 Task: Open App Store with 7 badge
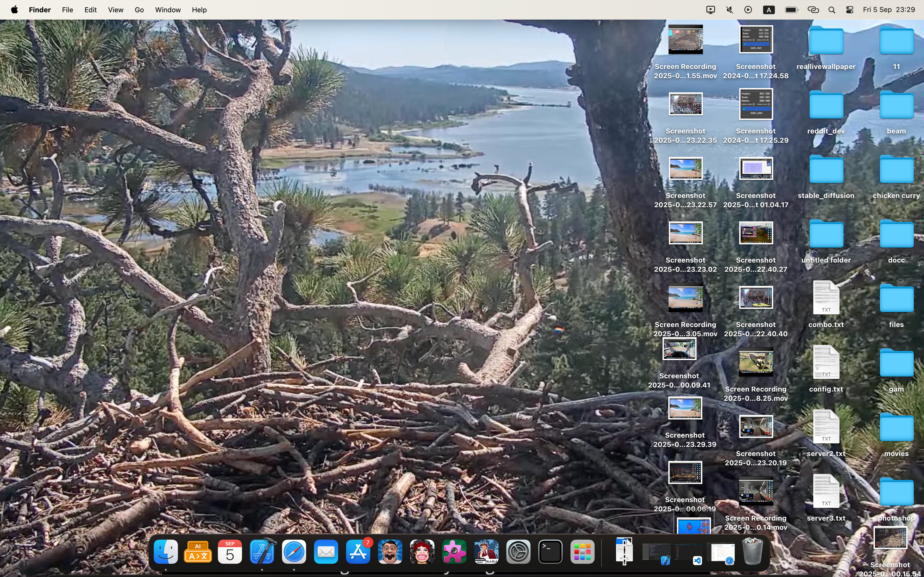click(358, 552)
